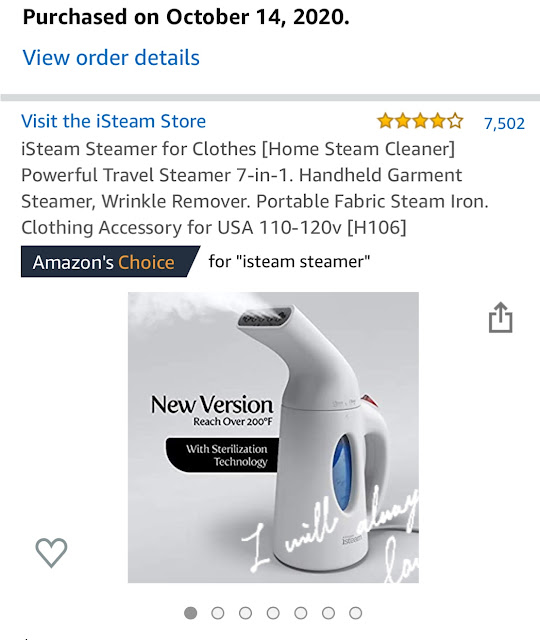Open the iSteam steamer product photo
Viewport: 540px width, 640px height.
point(273,437)
